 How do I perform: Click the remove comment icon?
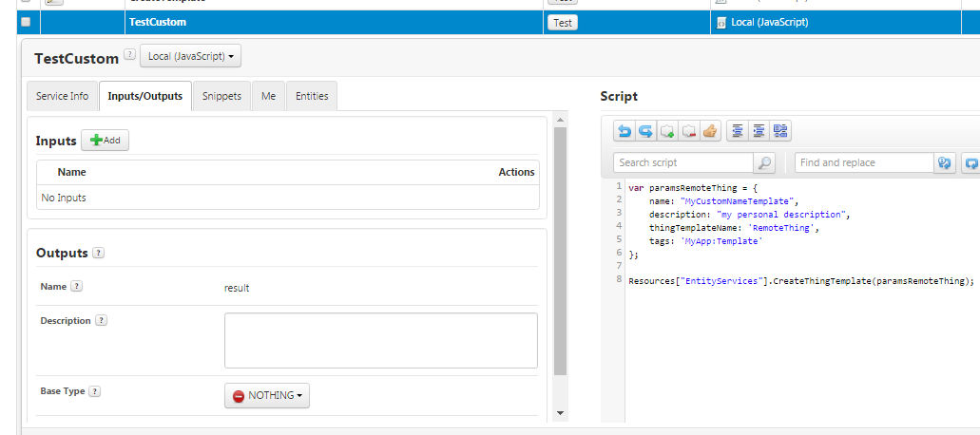coord(689,131)
